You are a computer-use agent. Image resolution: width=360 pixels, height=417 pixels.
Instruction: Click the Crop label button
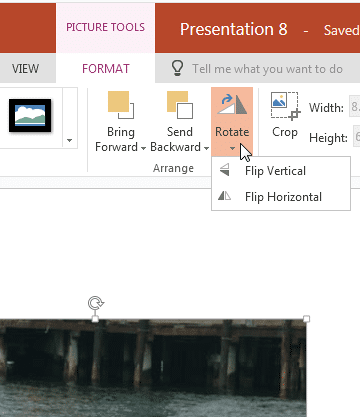tap(285, 132)
